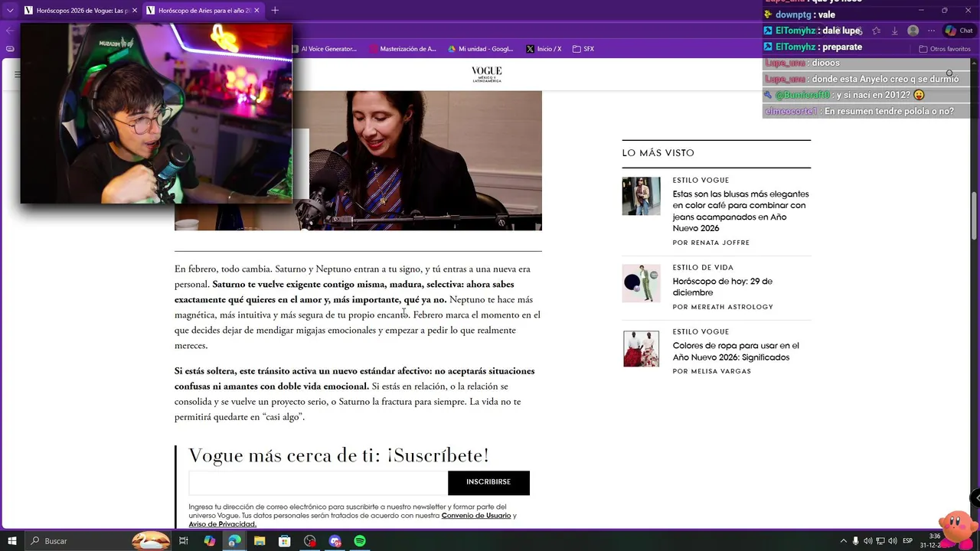Open Horóscopo de hoy: 29 de diciembre
Screen dimensions: 980x551
point(722,287)
